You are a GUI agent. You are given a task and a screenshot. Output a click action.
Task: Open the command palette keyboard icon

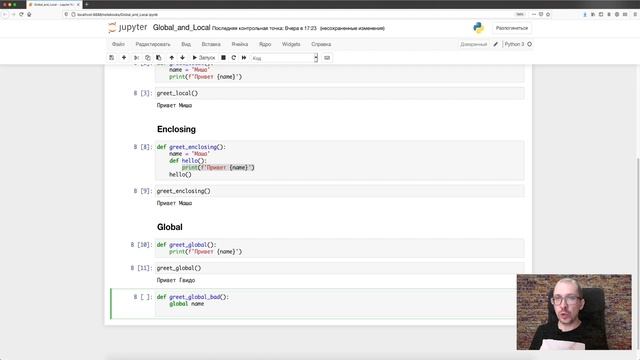327,58
